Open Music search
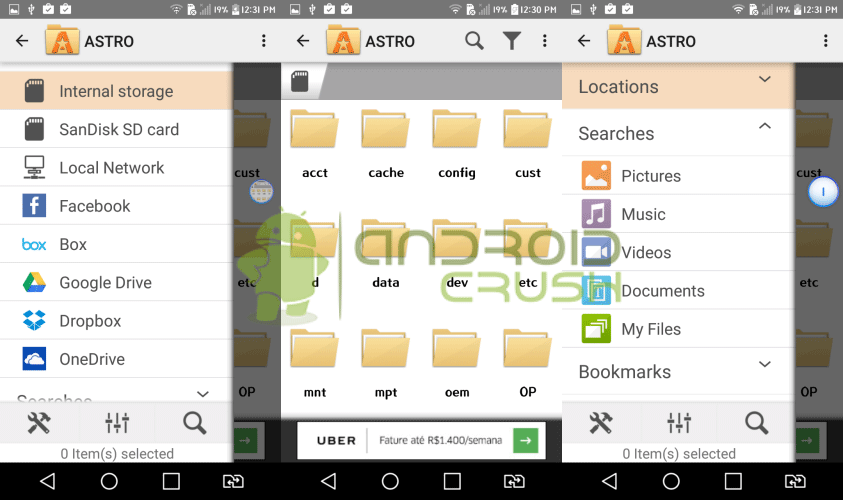843x500 pixels. pyautogui.click(x=678, y=213)
